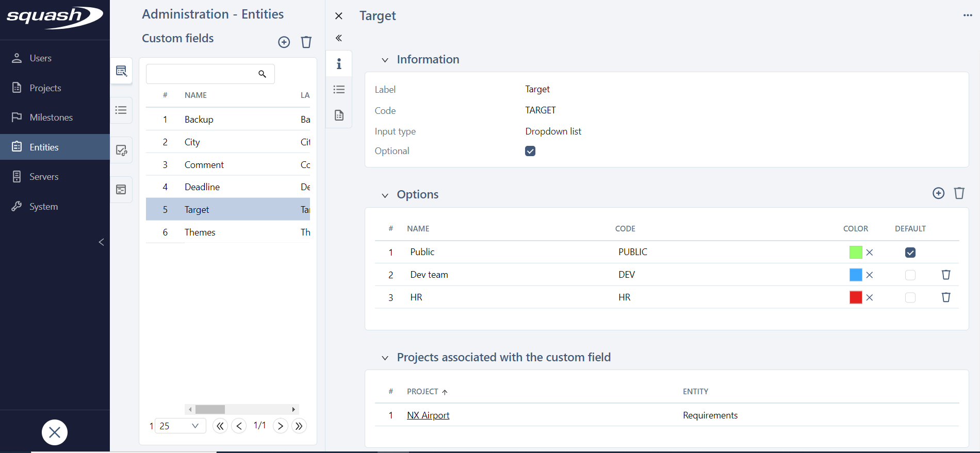Set Dev team as default option
Viewport: 980px width, 453px height.
[910, 275]
